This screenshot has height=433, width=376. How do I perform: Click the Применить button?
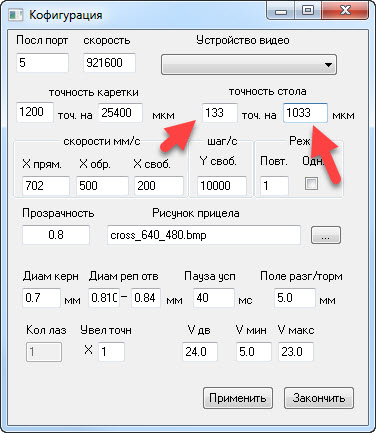(238, 398)
